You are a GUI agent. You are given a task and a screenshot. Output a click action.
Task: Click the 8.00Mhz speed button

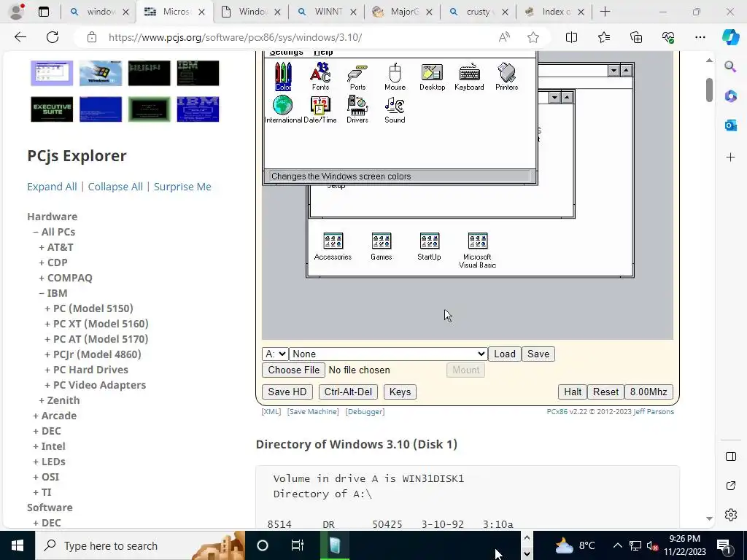click(x=649, y=392)
